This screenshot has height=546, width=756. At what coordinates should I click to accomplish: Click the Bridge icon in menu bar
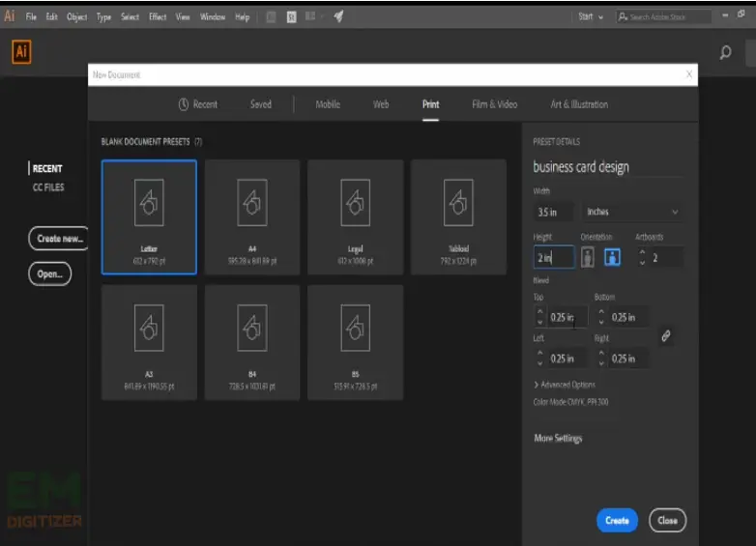[271, 16]
